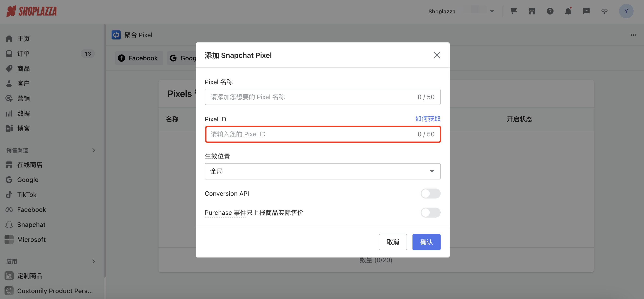Open the storefront icon in header
This screenshot has height=299, width=644.
click(532, 11)
